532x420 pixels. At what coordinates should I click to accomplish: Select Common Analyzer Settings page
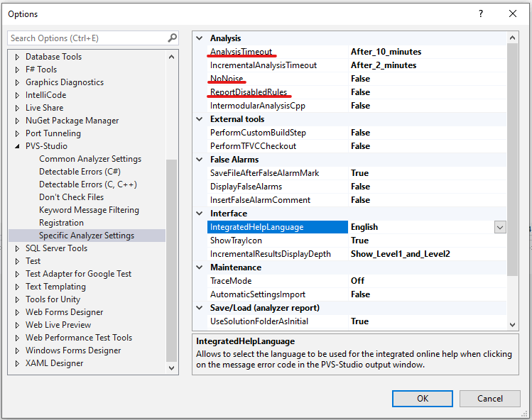coord(90,159)
